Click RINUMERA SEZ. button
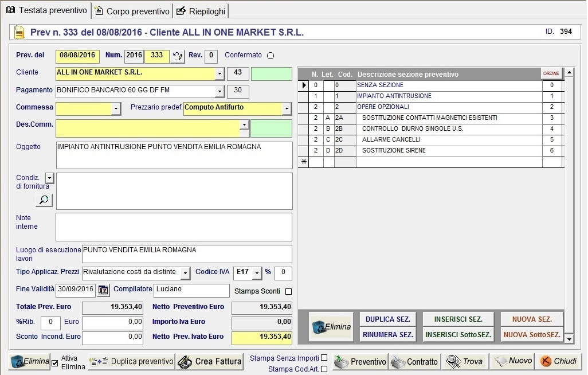The height and width of the screenshot is (375, 588). (x=388, y=334)
